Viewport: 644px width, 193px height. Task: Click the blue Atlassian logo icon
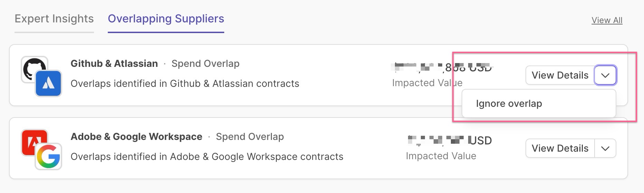tap(48, 84)
